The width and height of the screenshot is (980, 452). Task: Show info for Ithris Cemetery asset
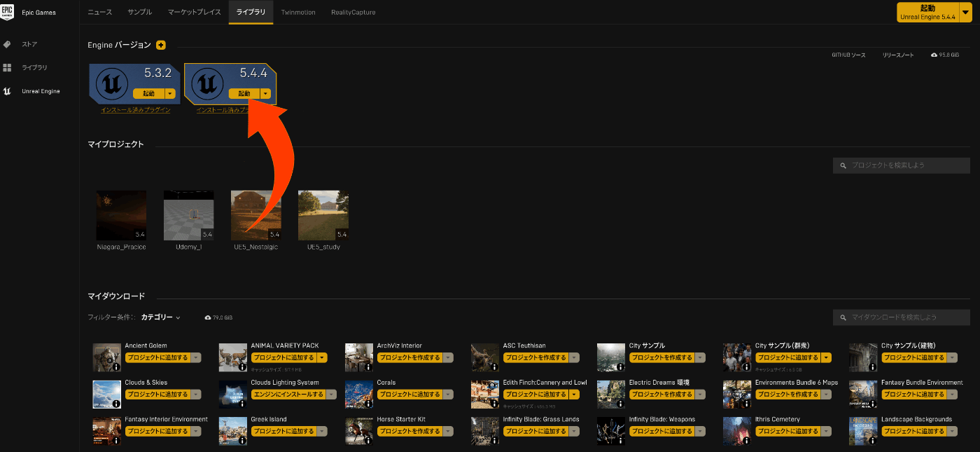746,441
